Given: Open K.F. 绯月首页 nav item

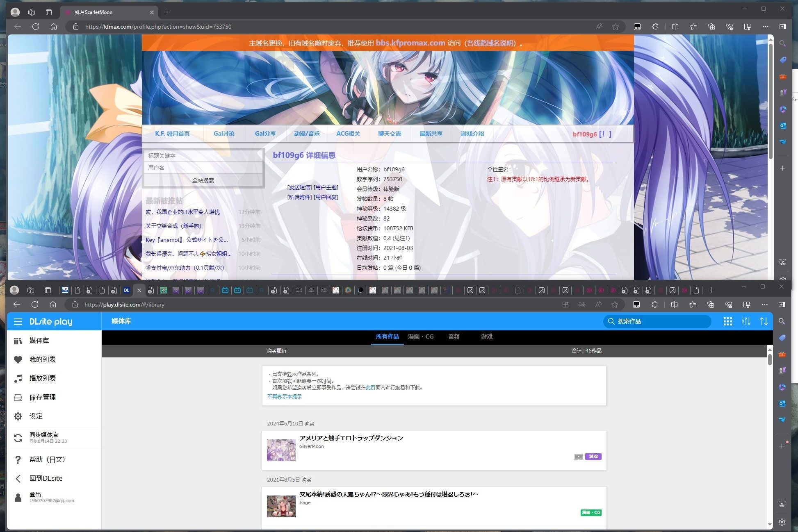Looking at the screenshot, I should click(172, 134).
